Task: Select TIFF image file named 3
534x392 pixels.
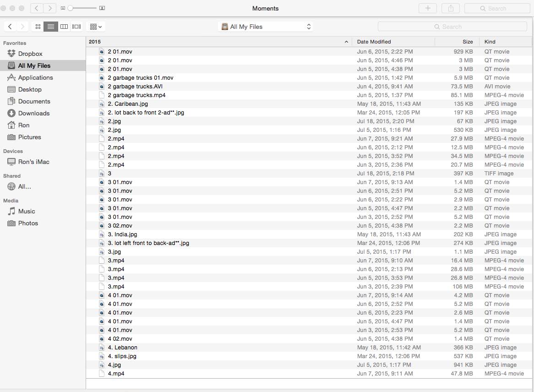Action: [x=309, y=174]
